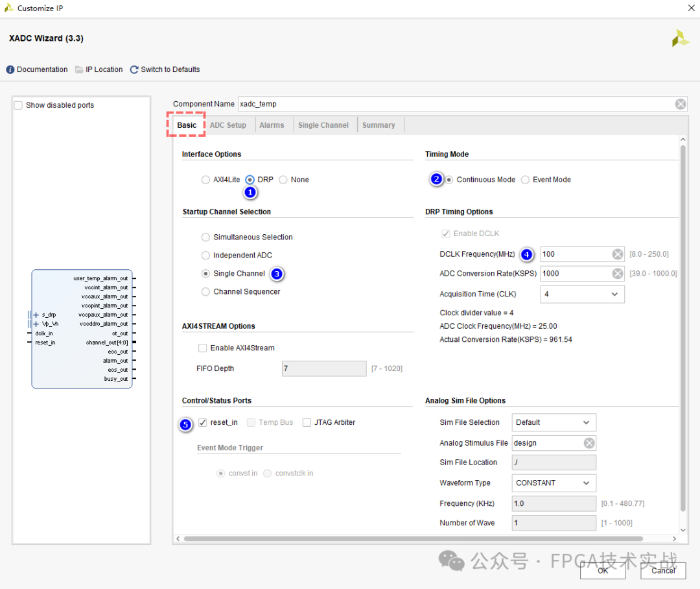Select None interface option
The image size is (700, 589).
tap(283, 180)
